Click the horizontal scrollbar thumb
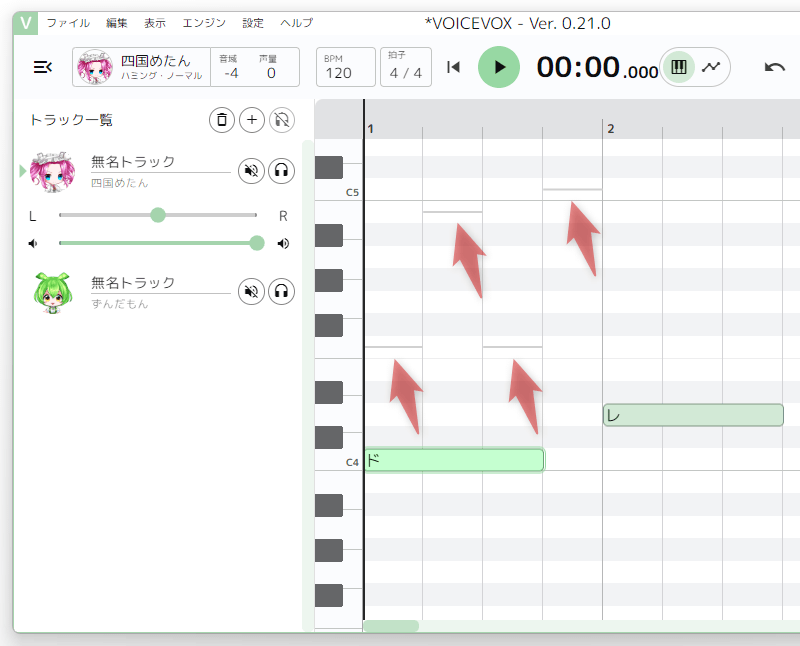Viewport: 800px width, 646px height. click(391, 626)
